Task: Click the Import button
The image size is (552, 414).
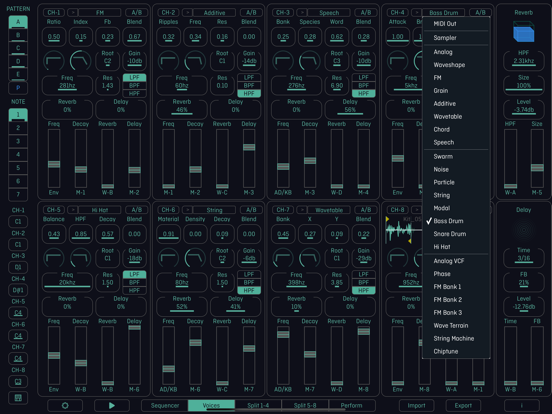Action: tap(416, 405)
